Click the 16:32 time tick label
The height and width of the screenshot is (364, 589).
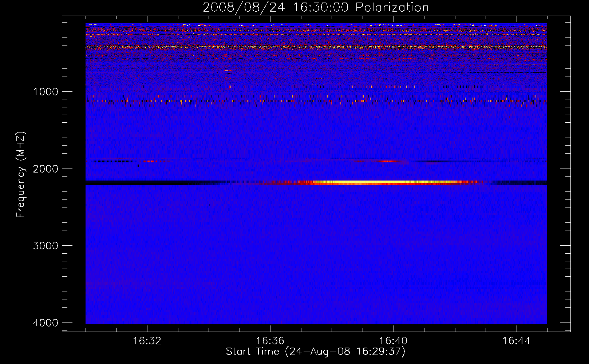point(147,341)
